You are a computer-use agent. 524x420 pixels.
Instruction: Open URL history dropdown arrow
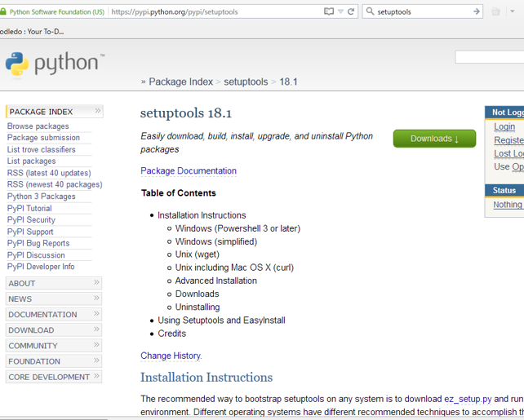coord(340,11)
